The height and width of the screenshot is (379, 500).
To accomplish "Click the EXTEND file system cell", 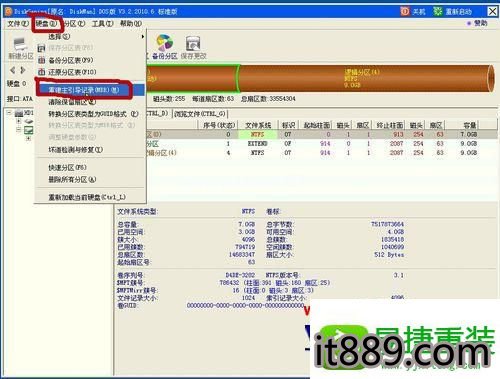I will tap(258, 143).
